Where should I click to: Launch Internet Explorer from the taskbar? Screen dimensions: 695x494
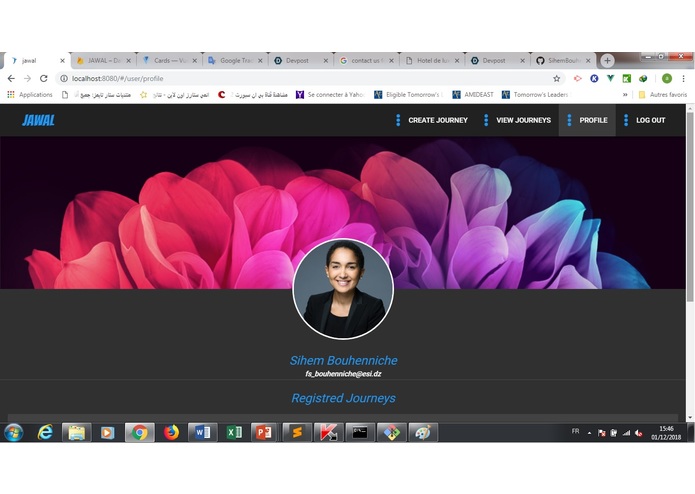click(x=45, y=432)
